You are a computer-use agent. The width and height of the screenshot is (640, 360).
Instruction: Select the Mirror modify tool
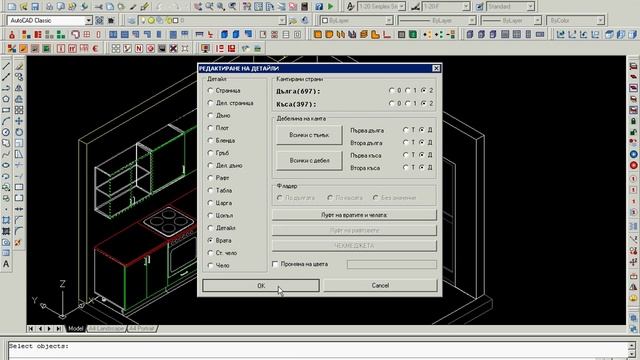(x=19, y=88)
